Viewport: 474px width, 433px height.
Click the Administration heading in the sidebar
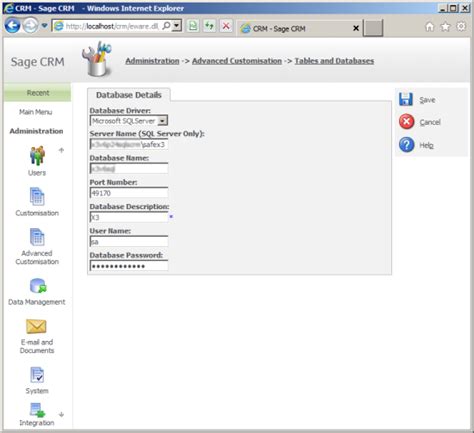pos(36,131)
